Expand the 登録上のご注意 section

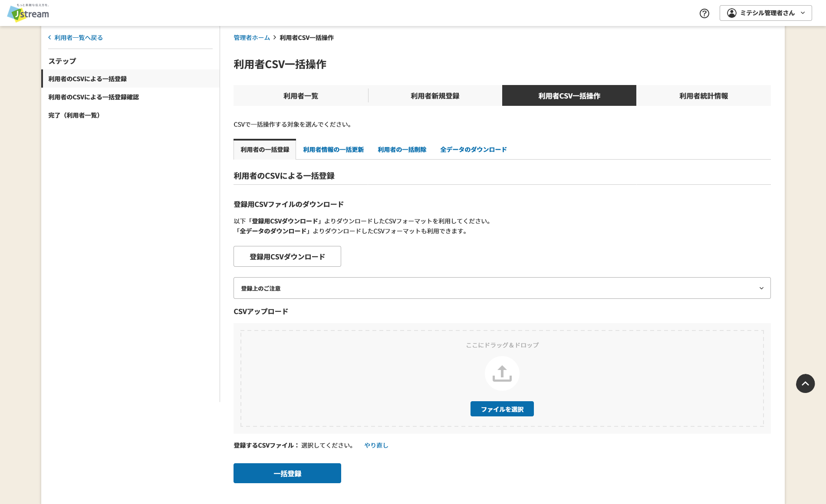(502, 288)
